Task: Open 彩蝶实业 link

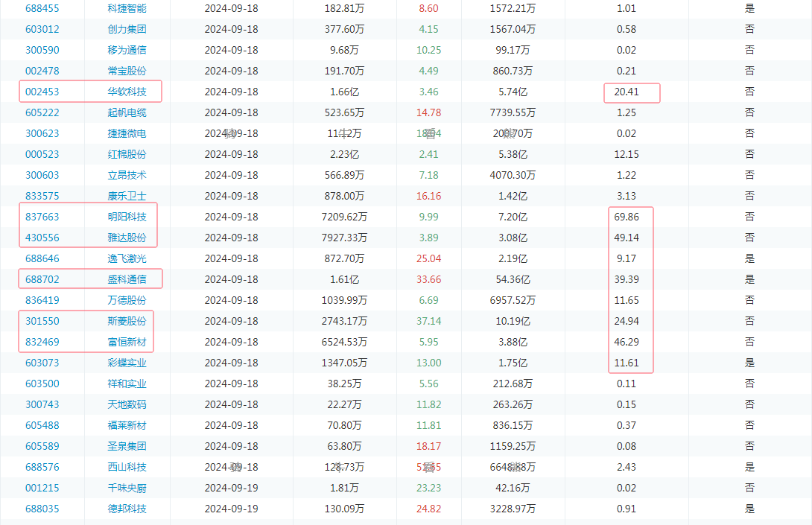Action: [x=127, y=363]
